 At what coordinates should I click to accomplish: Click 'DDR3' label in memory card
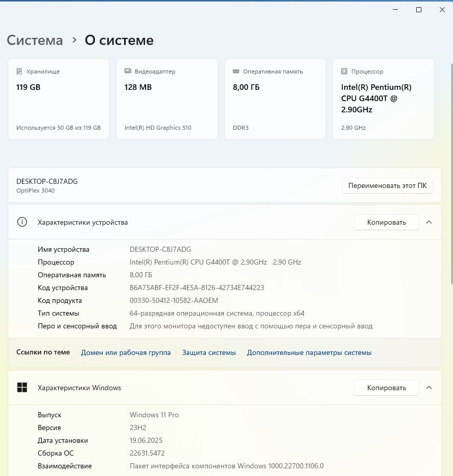241,128
